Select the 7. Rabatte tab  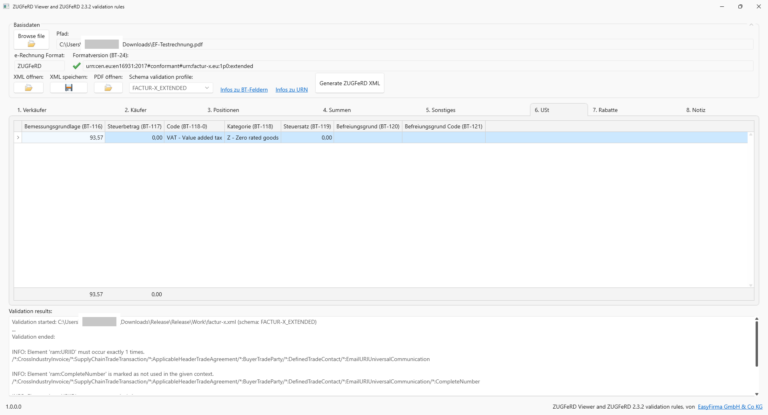coord(605,110)
